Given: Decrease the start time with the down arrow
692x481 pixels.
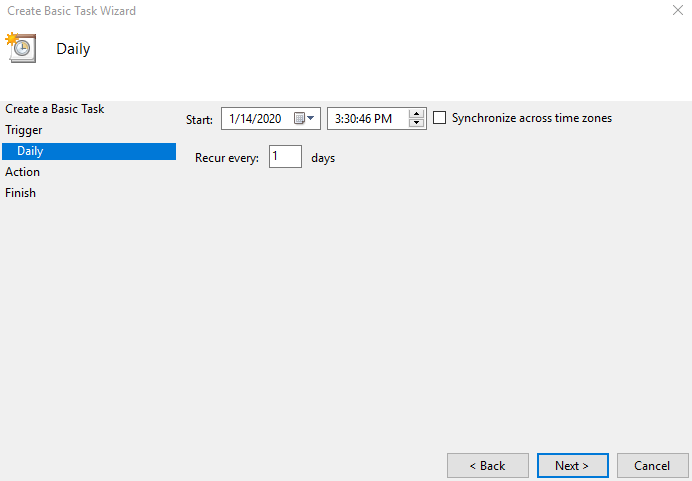Looking at the screenshot, I should click(x=417, y=124).
